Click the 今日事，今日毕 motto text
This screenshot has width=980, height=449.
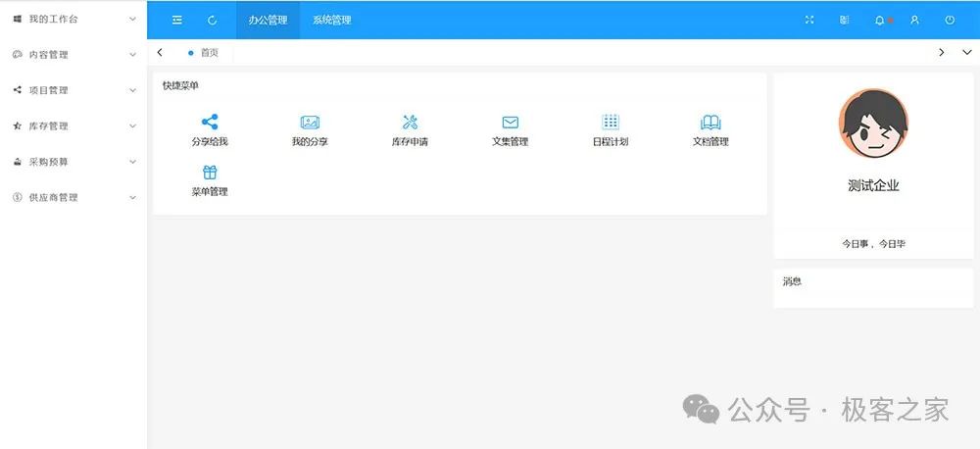pos(873,244)
